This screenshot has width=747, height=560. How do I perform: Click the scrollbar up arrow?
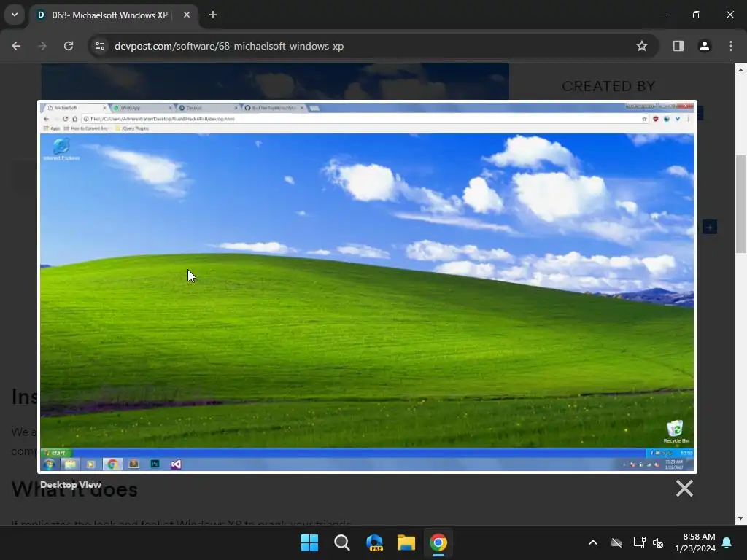[740, 69]
